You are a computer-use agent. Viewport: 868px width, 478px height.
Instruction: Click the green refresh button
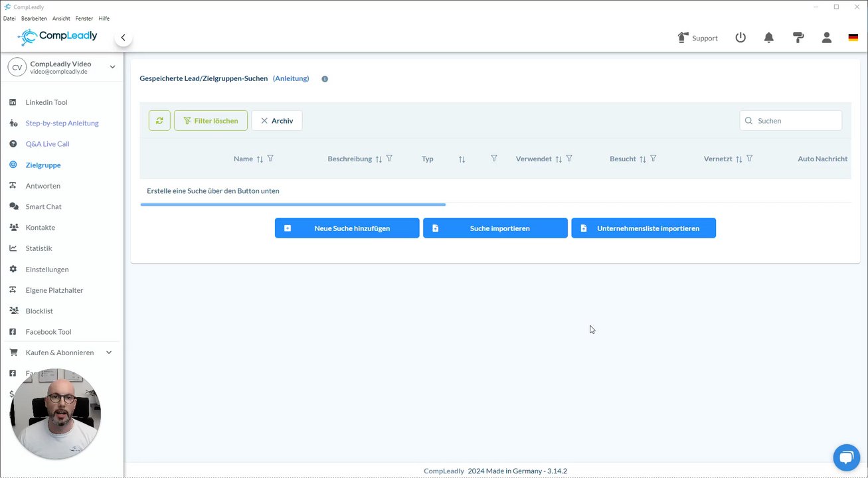(159, 121)
